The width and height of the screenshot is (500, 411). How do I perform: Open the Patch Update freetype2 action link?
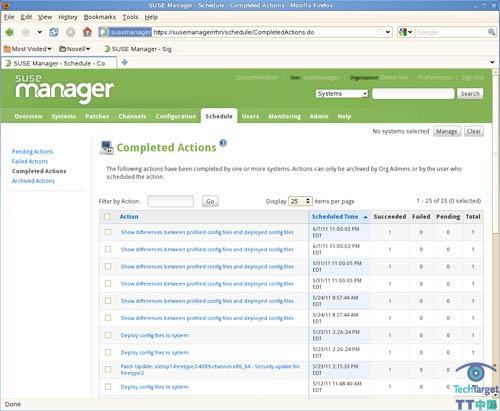(210, 369)
